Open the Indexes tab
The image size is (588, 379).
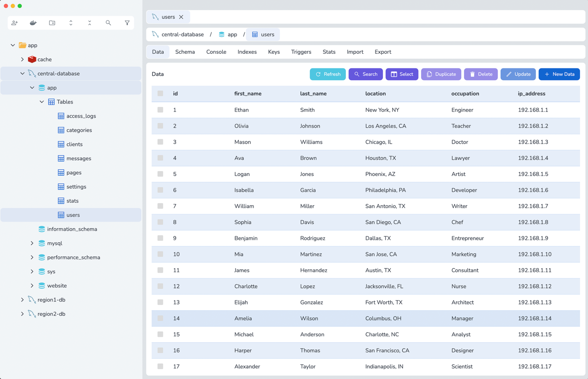click(247, 52)
